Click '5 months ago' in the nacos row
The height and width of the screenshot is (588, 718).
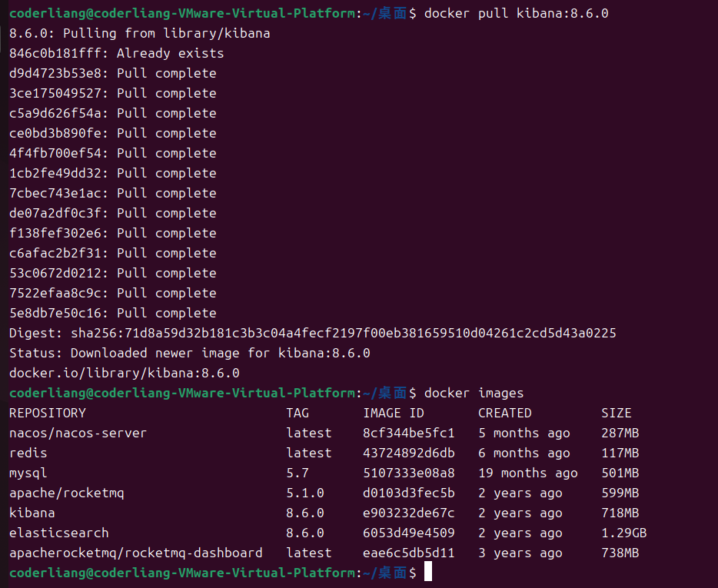(524, 434)
